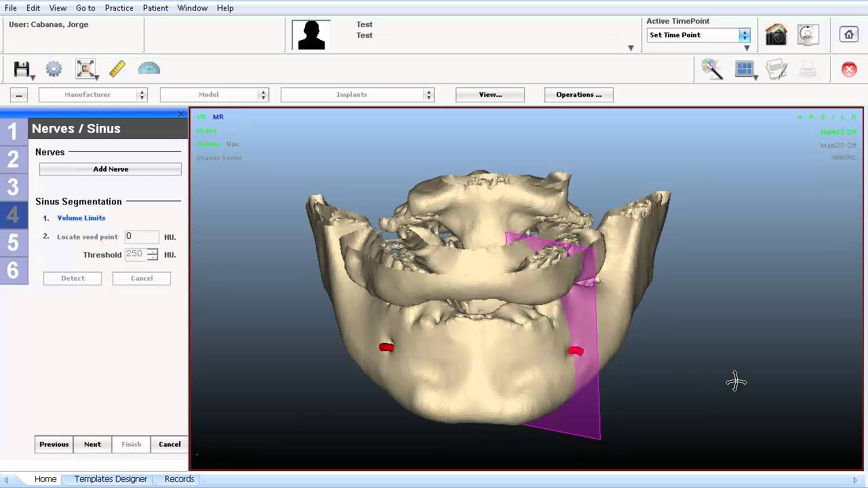
Task: Click the Add Nerve button
Action: pos(111,169)
